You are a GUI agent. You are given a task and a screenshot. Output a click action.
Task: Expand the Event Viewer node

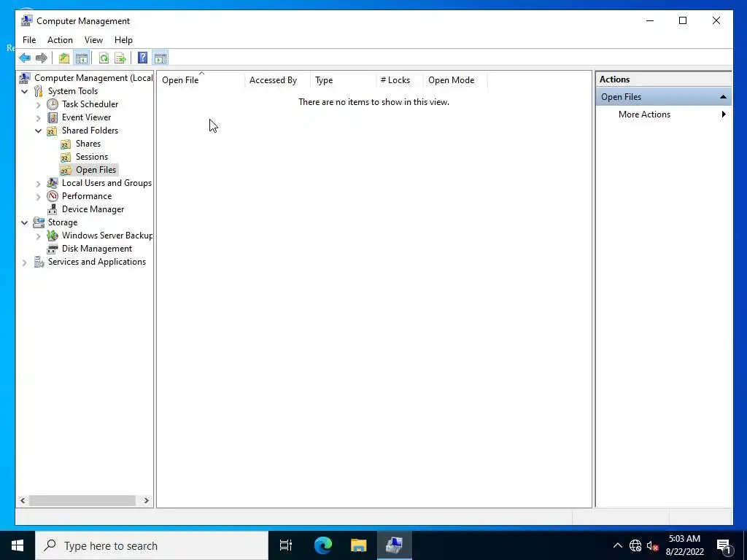39,117
